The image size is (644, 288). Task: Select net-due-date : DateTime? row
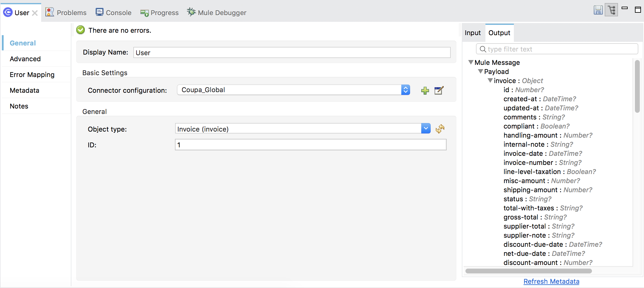(544, 253)
